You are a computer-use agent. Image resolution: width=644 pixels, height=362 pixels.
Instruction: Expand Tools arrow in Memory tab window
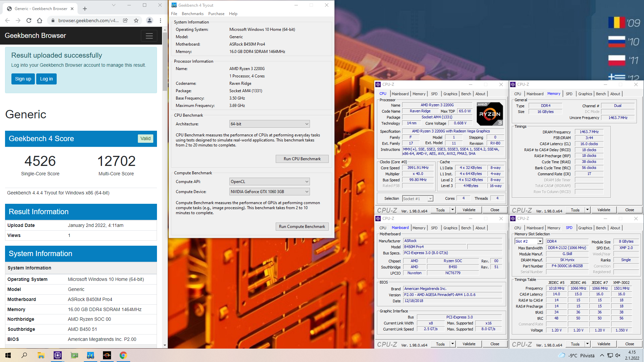587,210
